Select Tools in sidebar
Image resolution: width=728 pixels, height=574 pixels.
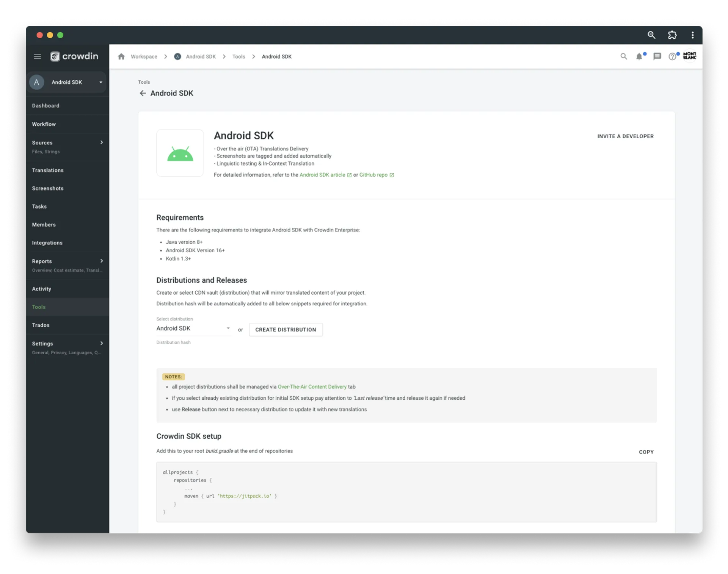click(x=67, y=307)
